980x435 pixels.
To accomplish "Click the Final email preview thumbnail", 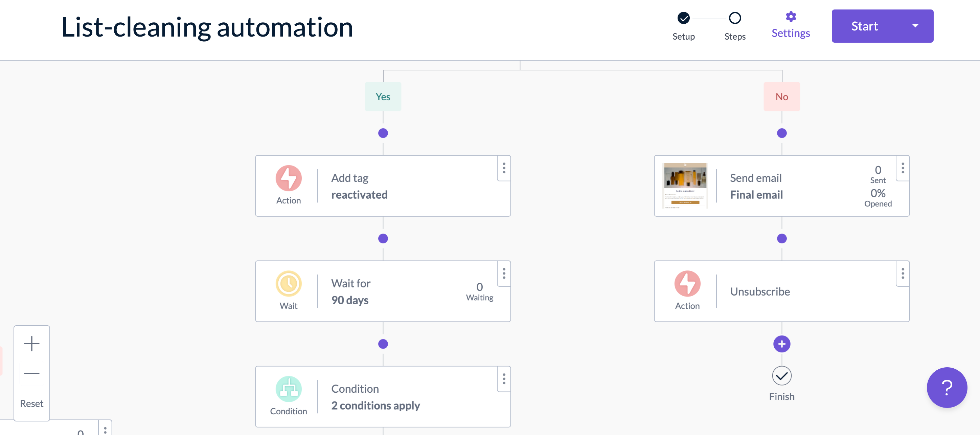I will (684, 186).
